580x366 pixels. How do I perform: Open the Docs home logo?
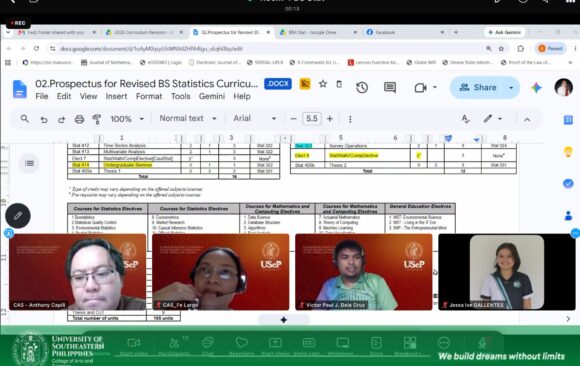click(20, 89)
